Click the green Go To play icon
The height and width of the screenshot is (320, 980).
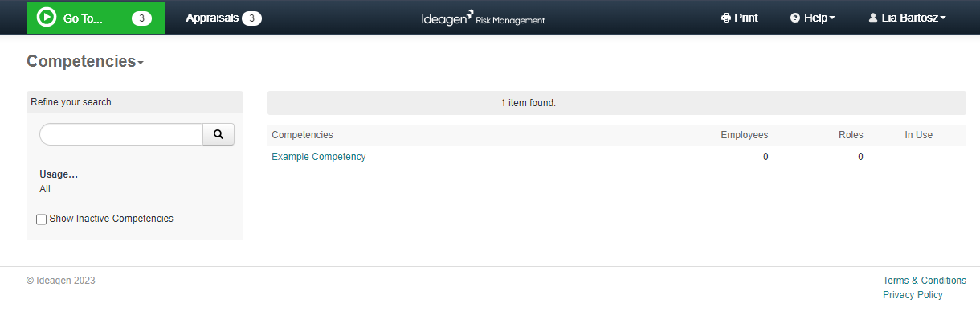pyautogui.click(x=47, y=17)
